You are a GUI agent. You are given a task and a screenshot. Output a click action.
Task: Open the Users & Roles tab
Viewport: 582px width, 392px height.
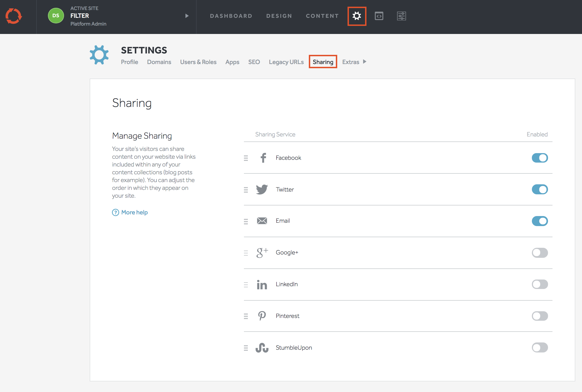[198, 62]
